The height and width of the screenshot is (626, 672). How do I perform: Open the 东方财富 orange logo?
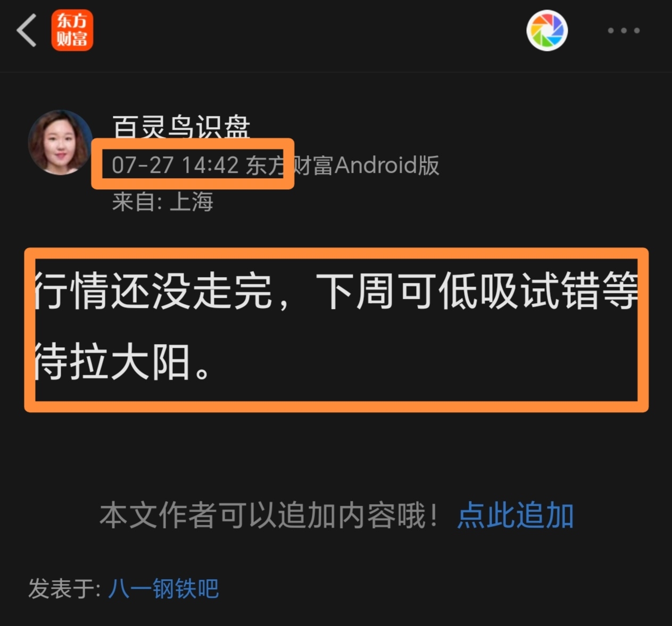pos(72,30)
